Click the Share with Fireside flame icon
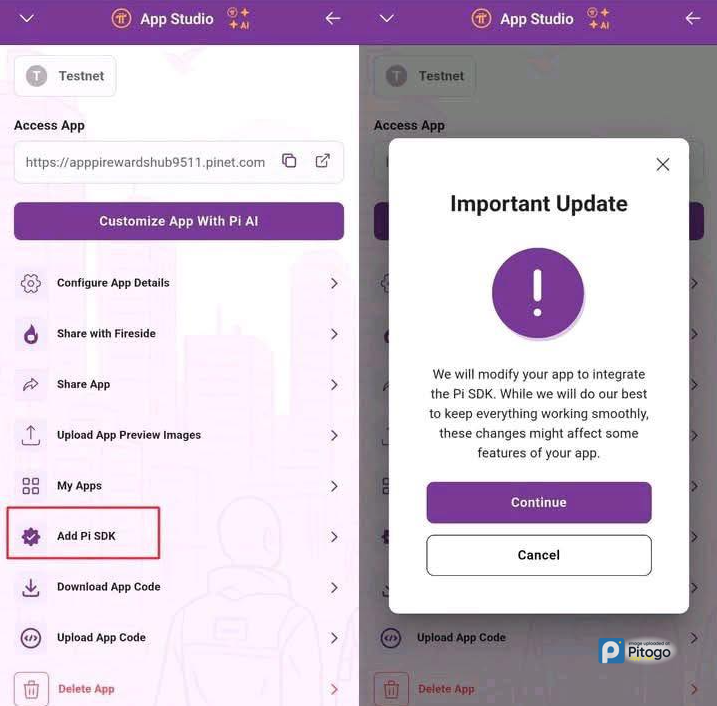 31,334
